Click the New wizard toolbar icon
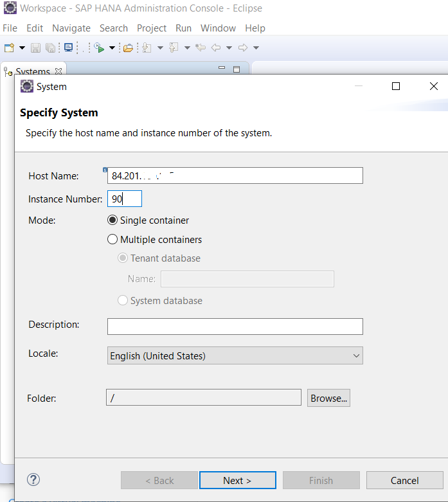The width and height of the screenshot is (448, 502). [9, 48]
